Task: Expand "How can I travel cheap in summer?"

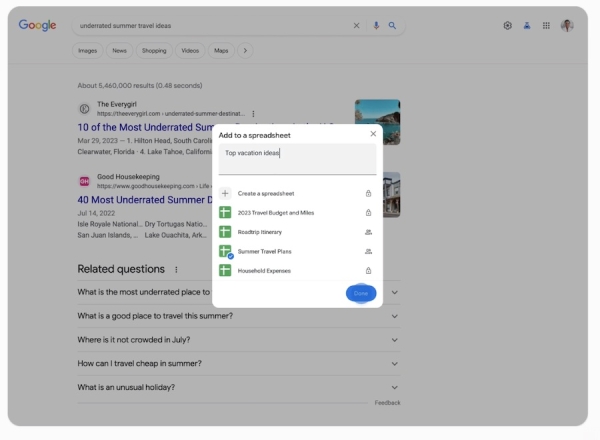Action: point(394,363)
